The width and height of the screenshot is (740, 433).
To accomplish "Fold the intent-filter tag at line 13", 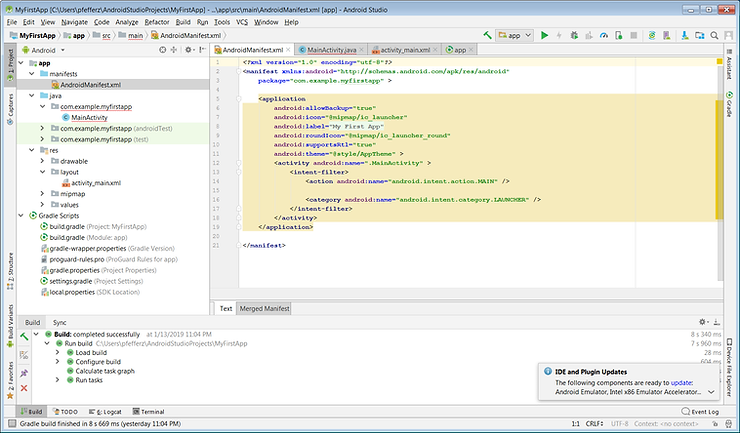I will [x=239, y=172].
